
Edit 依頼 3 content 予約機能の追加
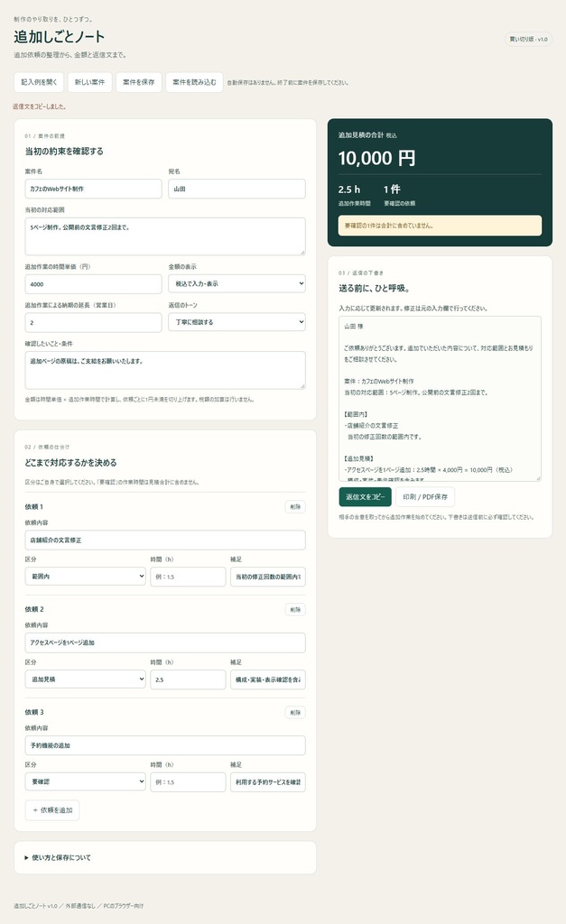pyautogui.click(x=165, y=745)
